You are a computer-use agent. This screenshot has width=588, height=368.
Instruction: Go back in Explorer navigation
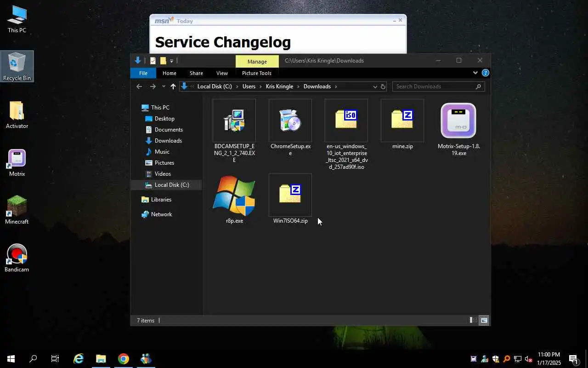(139, 86)
